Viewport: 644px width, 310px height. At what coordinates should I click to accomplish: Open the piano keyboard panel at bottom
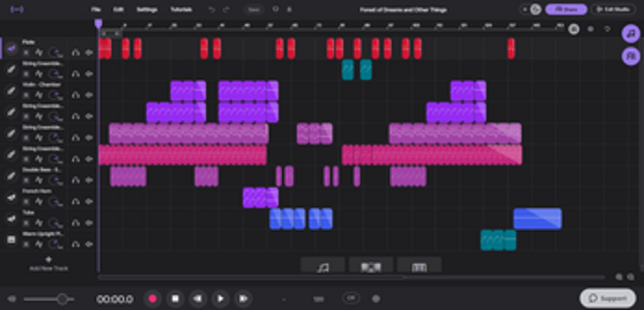coord(419,265)
